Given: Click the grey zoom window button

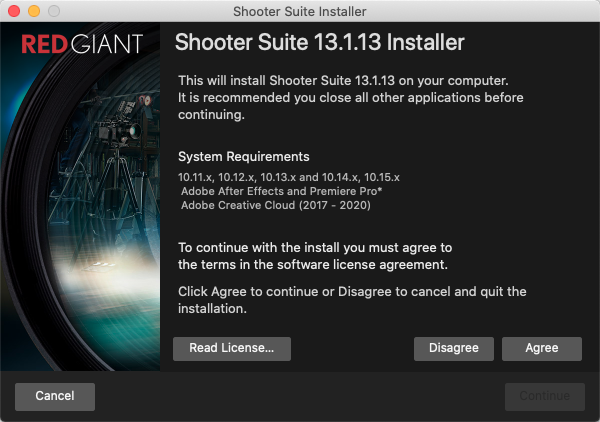Looking at the screenshot, I should pos(53,11).
